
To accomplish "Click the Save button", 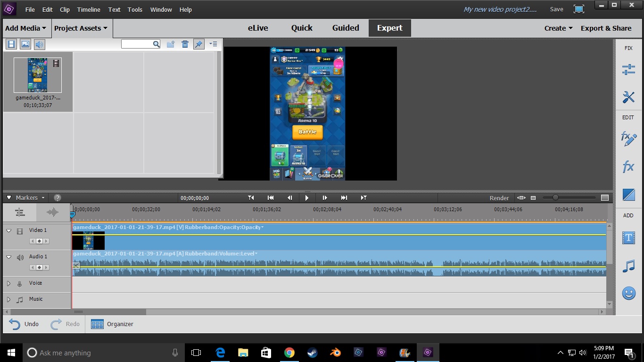I will [556, 9].
